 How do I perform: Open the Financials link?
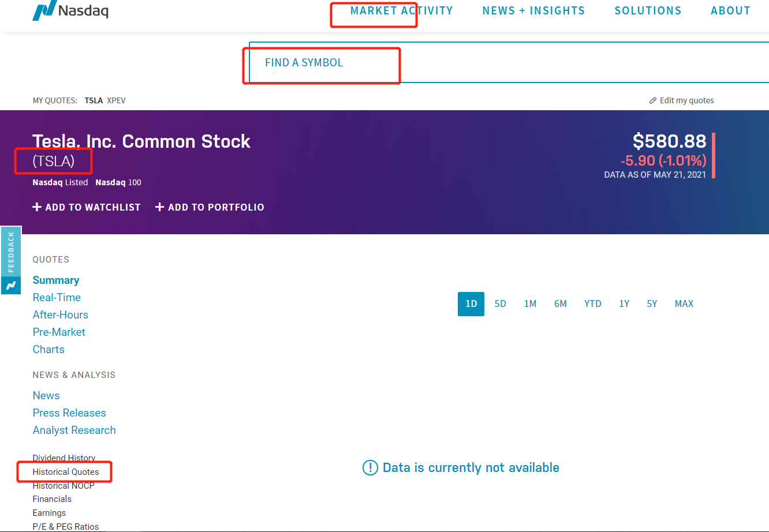52,499
